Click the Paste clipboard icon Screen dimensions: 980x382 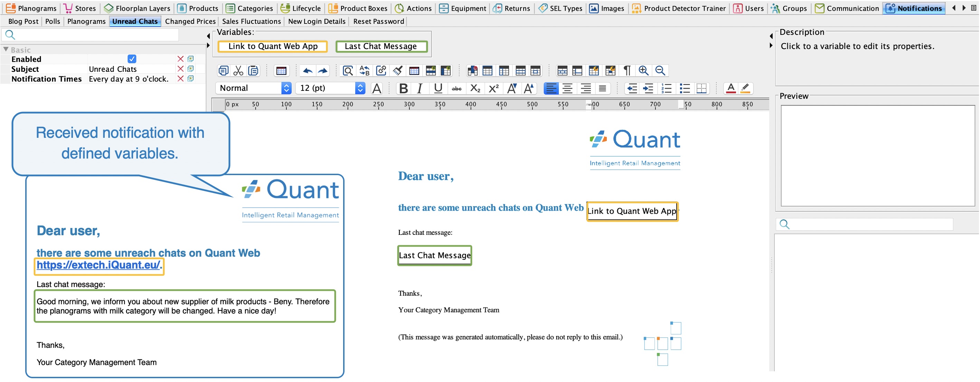[x=253, y=71]
